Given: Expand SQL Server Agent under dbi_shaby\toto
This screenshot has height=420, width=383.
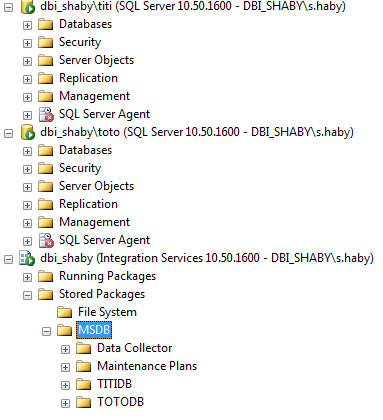Looking at the screenshot, I should [27, 242].
